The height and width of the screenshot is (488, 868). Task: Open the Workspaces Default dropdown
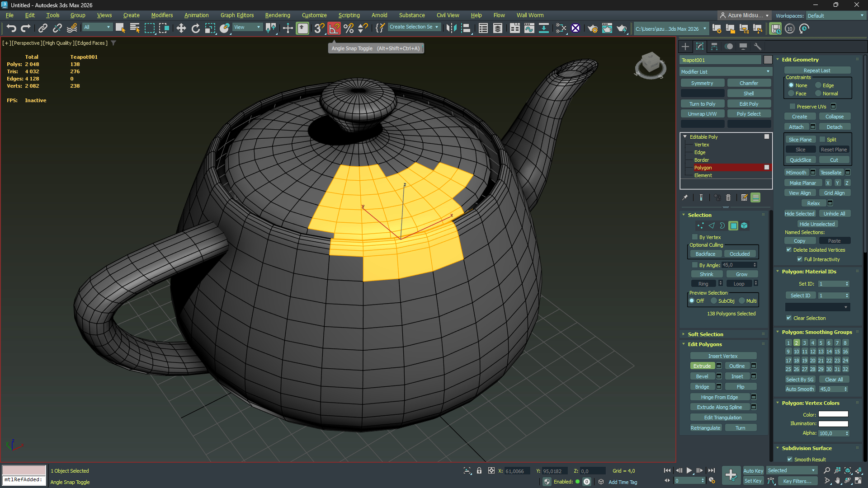click(835, 16)
